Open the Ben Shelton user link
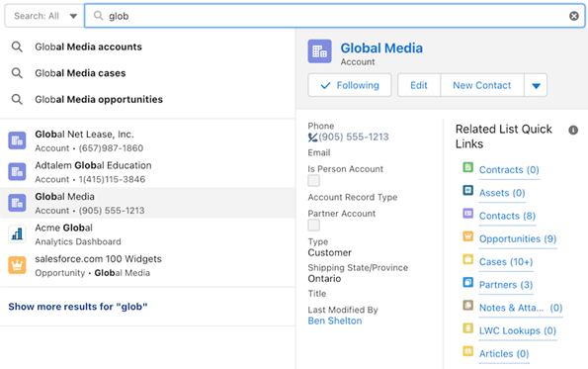This screenshot has height=369, width=588. pos(335,321)
